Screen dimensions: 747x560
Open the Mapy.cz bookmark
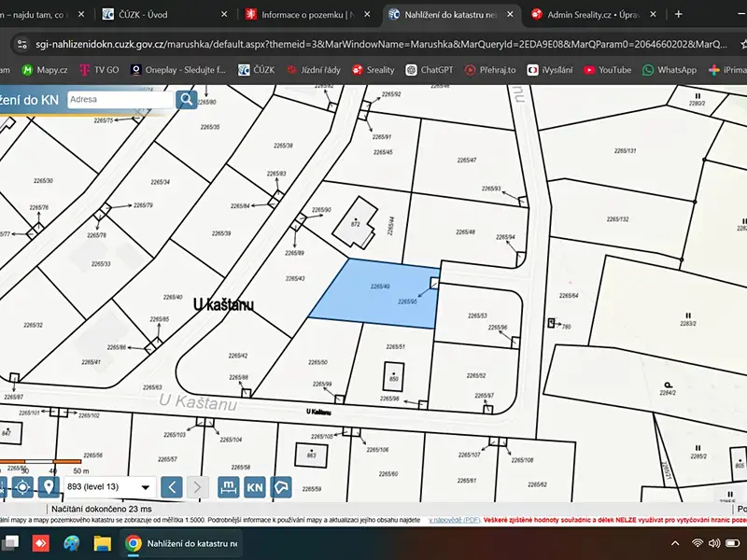[x=45, y=70]
